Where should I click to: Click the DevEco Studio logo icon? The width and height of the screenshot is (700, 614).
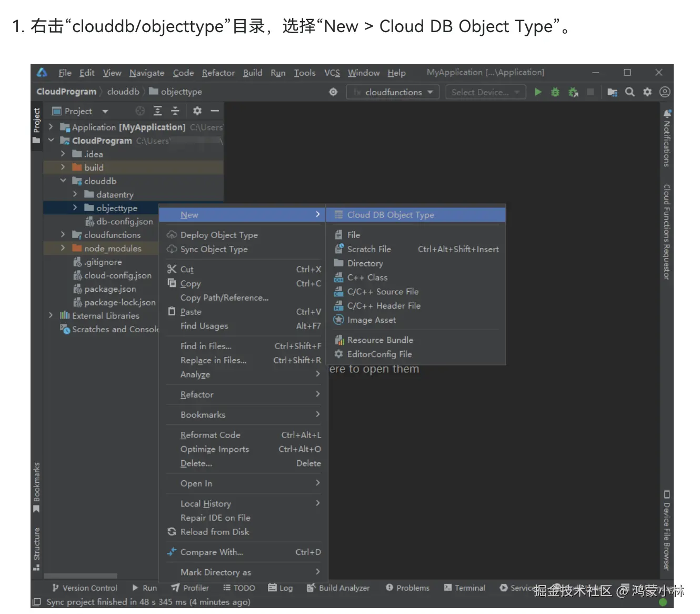click(x=42, y=73)
